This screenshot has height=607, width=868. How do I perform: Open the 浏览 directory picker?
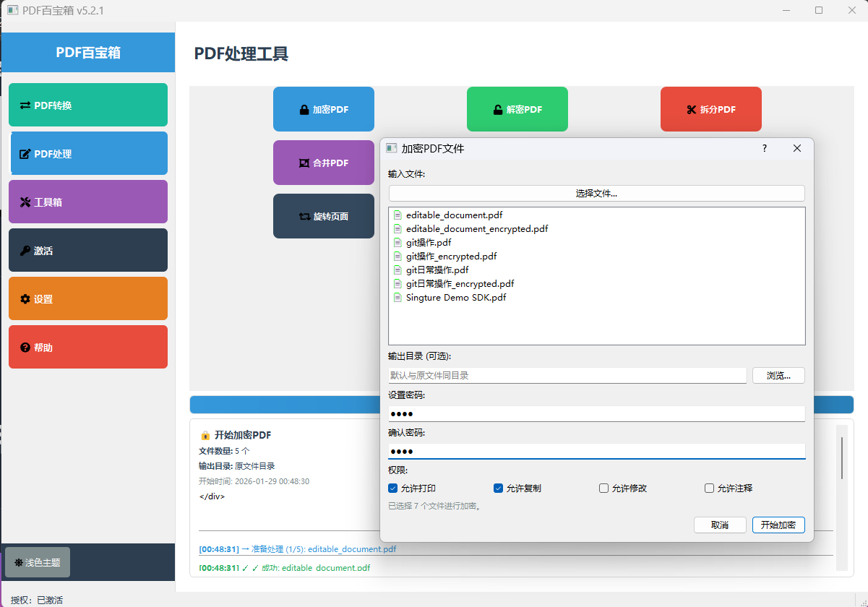point(778,375)
